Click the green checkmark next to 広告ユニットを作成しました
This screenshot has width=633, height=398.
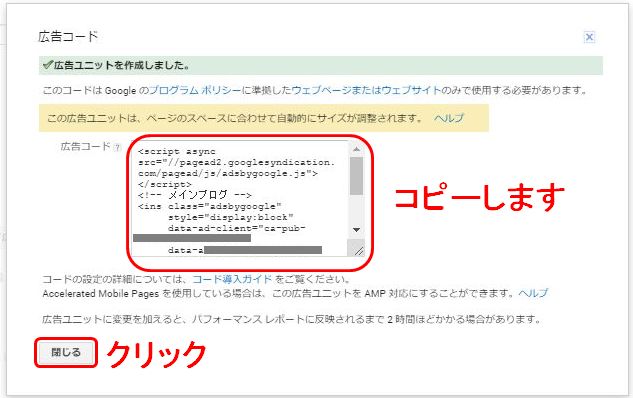point(48,65)
